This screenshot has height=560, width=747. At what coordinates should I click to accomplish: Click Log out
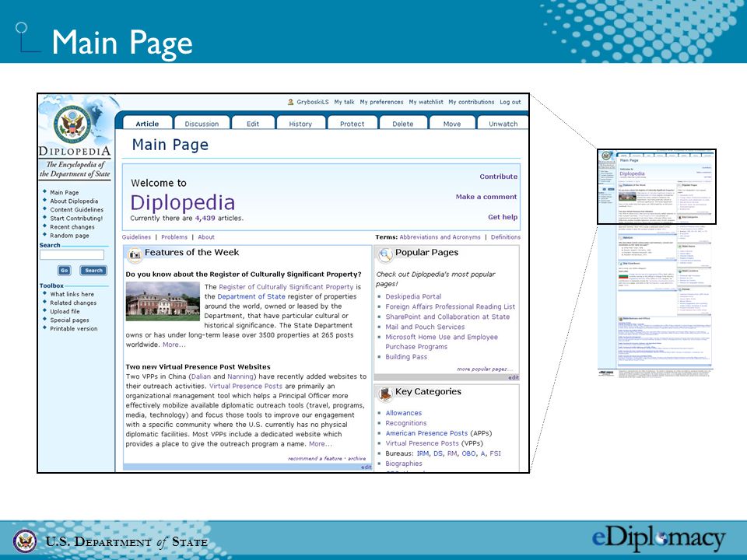[x=510, y=102]
